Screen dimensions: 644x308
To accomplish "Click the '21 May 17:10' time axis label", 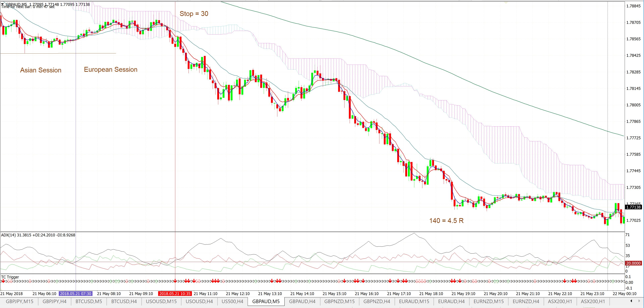I will coord(399,294).
